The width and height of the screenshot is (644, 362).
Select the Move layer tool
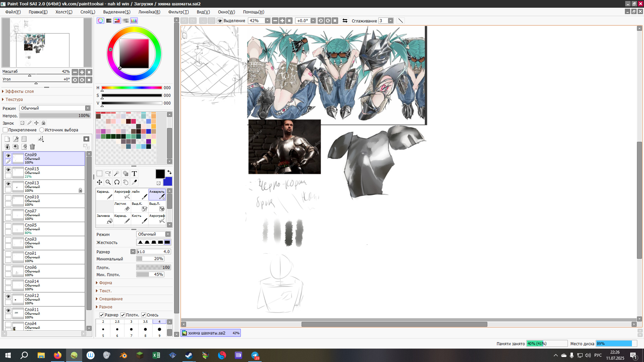pyautogui.click(x=100, y=182)
